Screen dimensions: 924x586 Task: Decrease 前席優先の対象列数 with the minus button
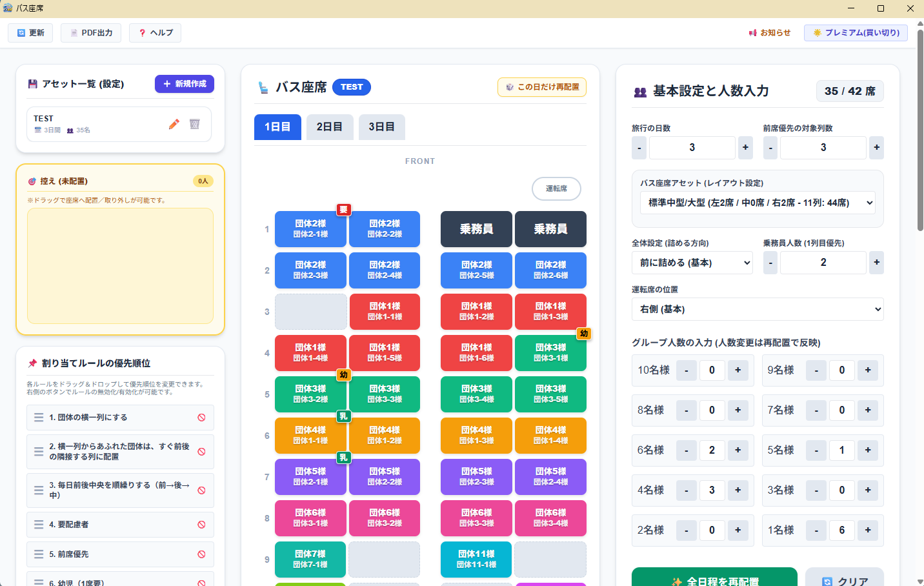point(770,148)
